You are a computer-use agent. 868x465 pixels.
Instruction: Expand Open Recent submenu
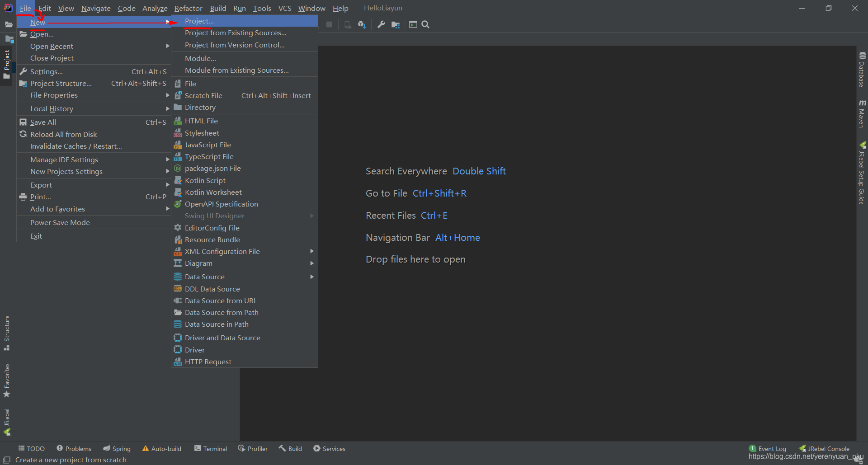(x=94, y=46)
